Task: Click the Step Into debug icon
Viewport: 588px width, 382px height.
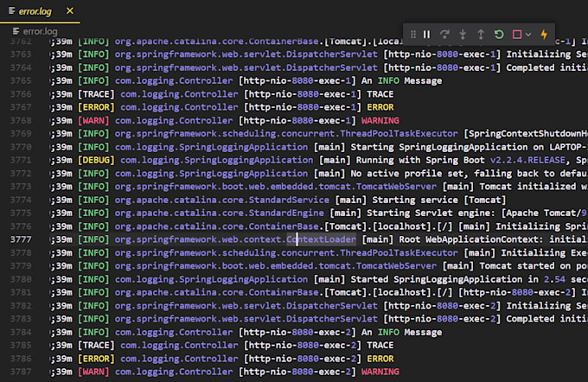Action: (x=463, y=35)
